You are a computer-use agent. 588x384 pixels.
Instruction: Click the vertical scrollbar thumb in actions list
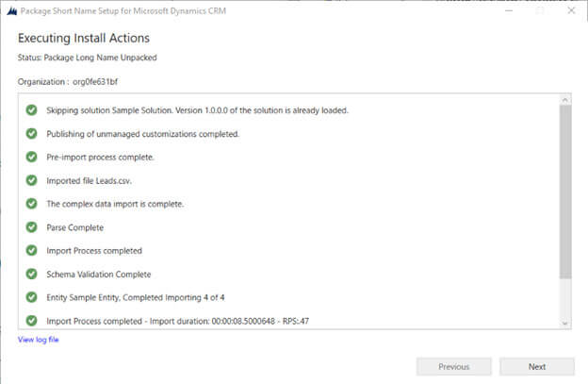565,192
